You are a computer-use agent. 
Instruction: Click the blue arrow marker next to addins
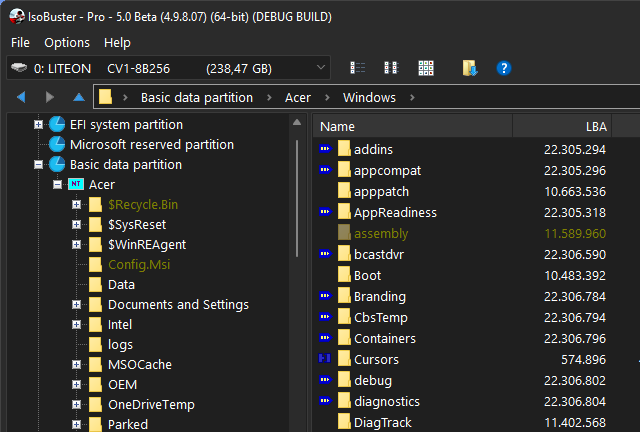click(325, 149)
